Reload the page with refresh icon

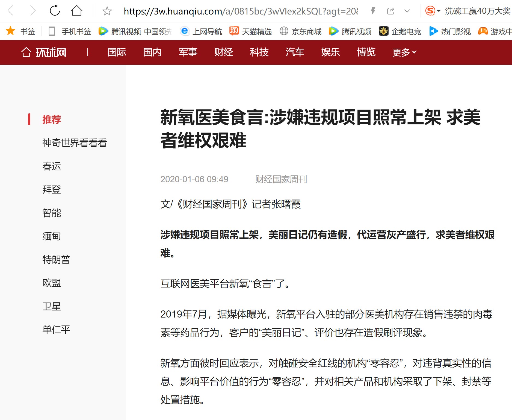point(55,11)
